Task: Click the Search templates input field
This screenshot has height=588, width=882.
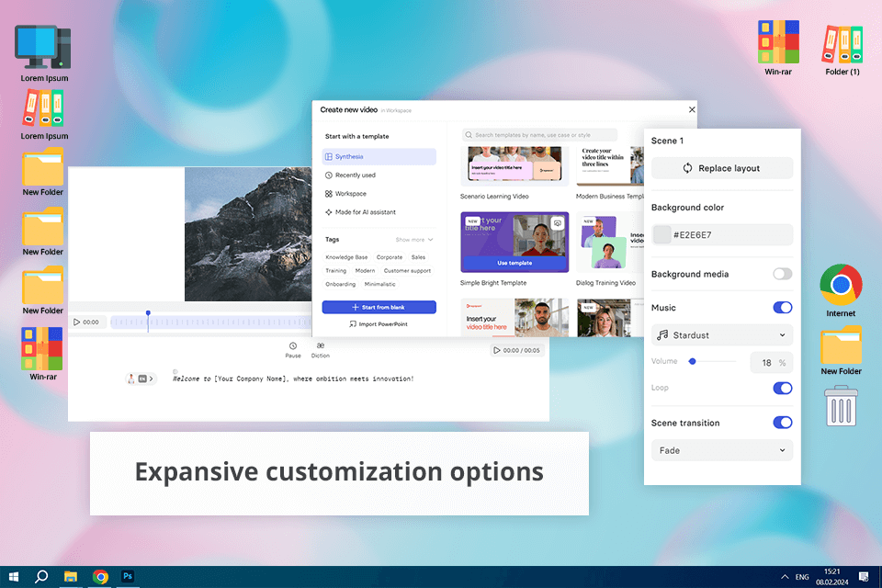Action: 540,135
